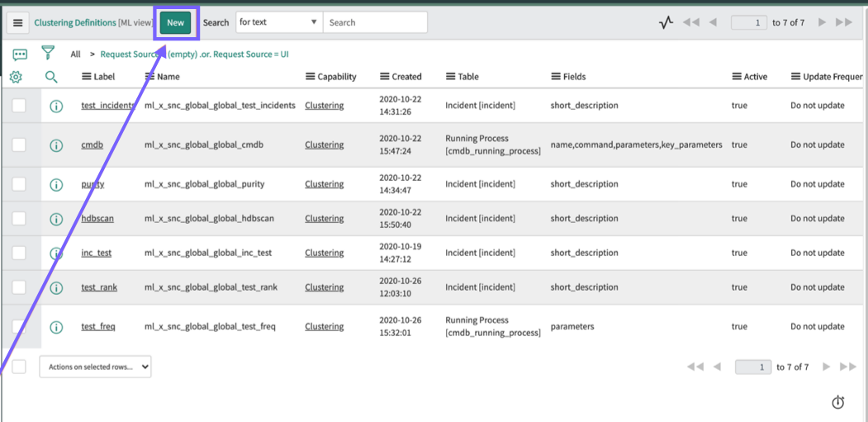Open the Clustering link in the inc_test row
The width and height of the screenshot is (868, 422).
point(324,253)
